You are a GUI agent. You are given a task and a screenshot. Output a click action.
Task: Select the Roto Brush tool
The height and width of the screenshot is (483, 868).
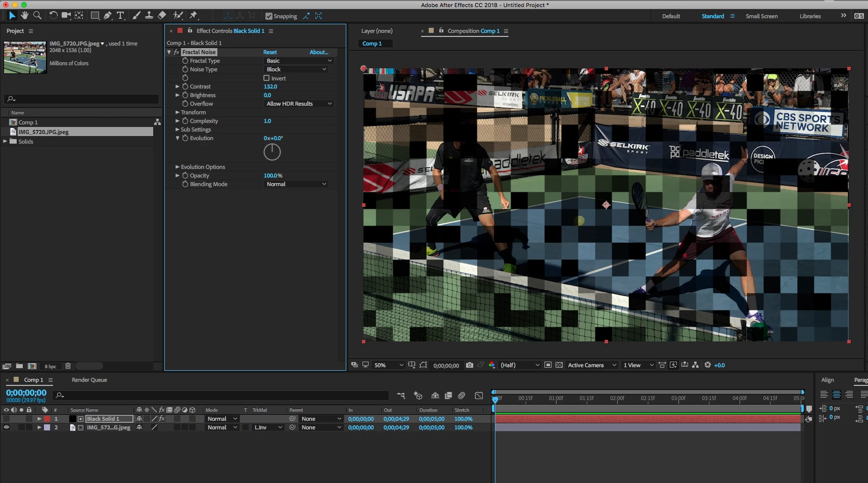pyautogui.click(x=178, y=16)
